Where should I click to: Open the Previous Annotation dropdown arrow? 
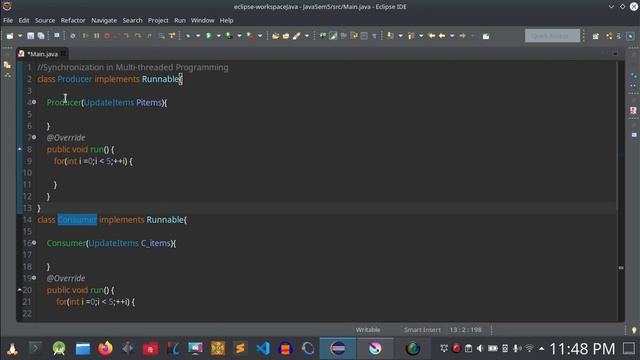pos(421,36)
